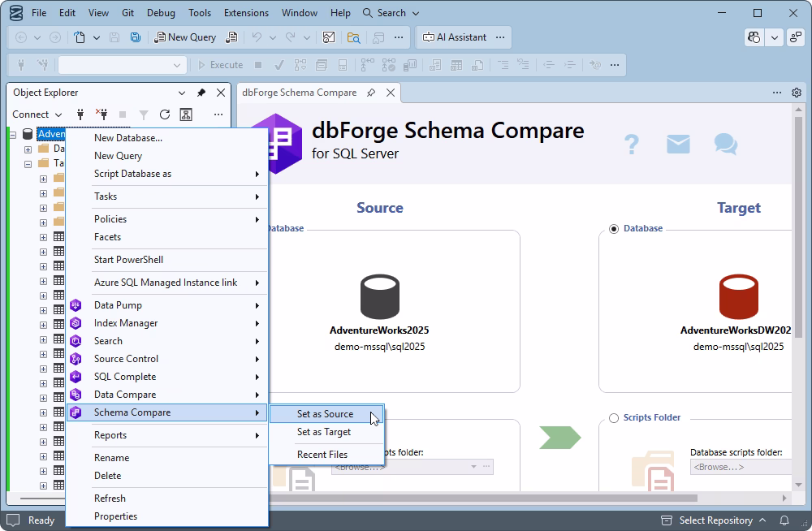Choose Set as Target from the submenu
This screenshot has width=812, height=531.
pyautogui.click(x=326, y=432)
